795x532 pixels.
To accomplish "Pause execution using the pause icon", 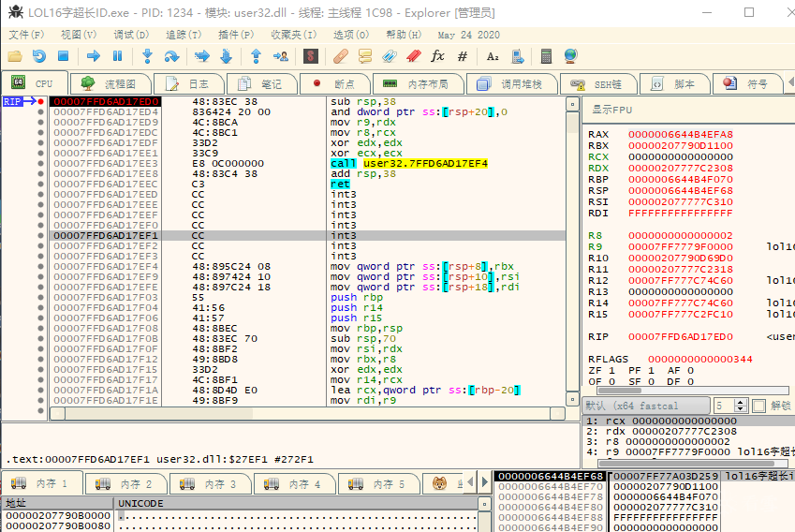I will click(117, 56).
